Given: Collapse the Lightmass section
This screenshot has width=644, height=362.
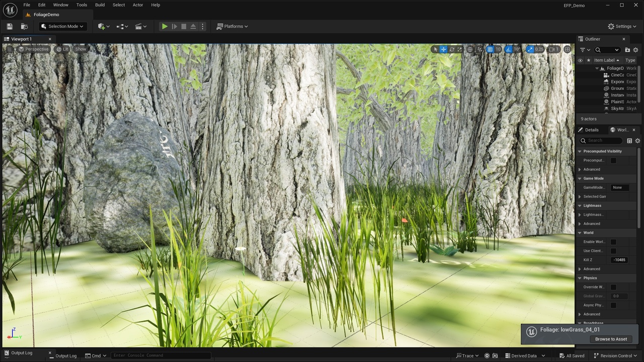Looking at the screenshot, I should 580,206.
